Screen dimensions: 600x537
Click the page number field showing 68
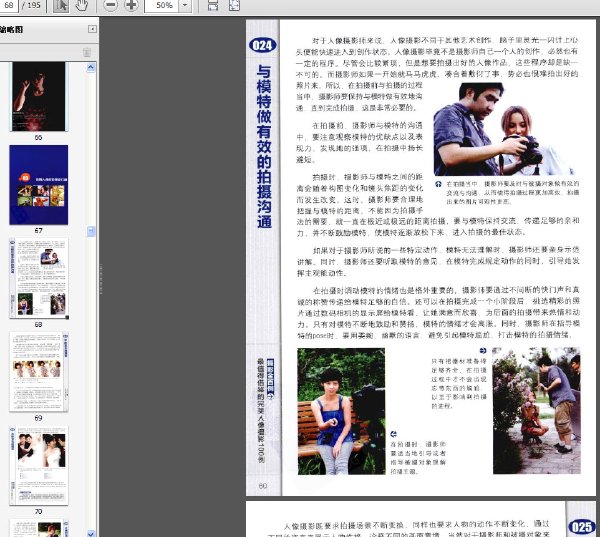pos(8,5)
